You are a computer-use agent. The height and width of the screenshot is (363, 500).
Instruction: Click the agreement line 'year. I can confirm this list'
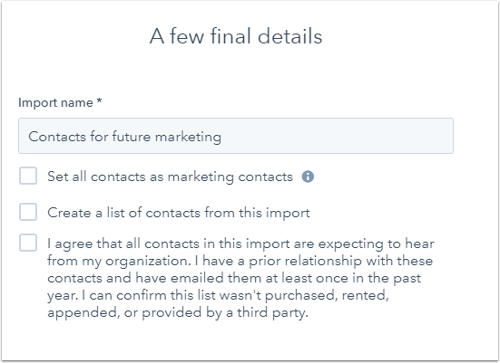tap(218, 295)
